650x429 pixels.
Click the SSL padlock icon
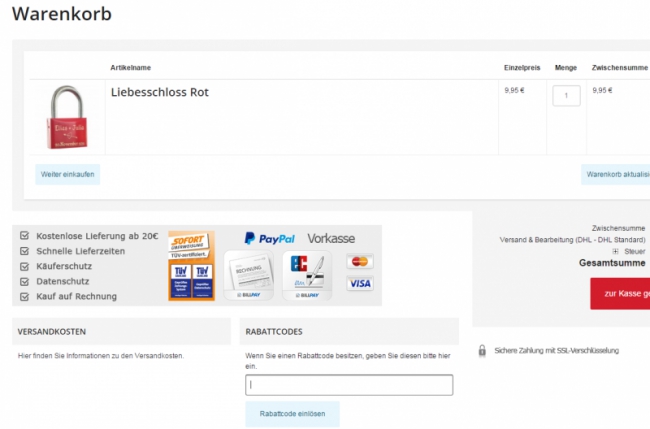tap(482, 351)
